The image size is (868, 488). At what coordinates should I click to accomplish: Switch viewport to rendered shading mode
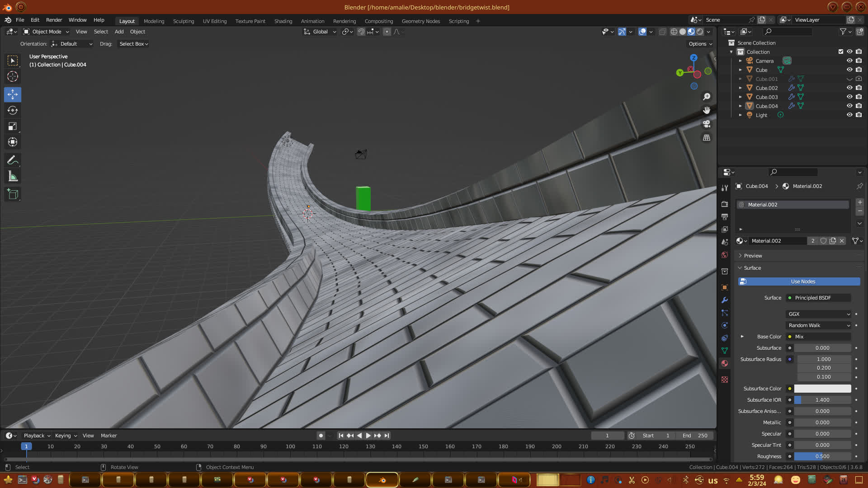coord(700,32)
